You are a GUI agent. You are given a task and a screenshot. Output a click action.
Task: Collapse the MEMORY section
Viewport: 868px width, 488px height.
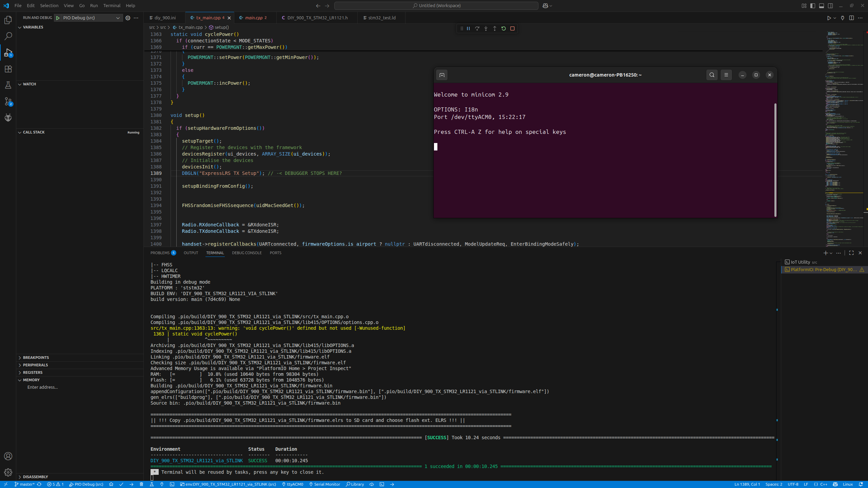(x=31, y=380)
